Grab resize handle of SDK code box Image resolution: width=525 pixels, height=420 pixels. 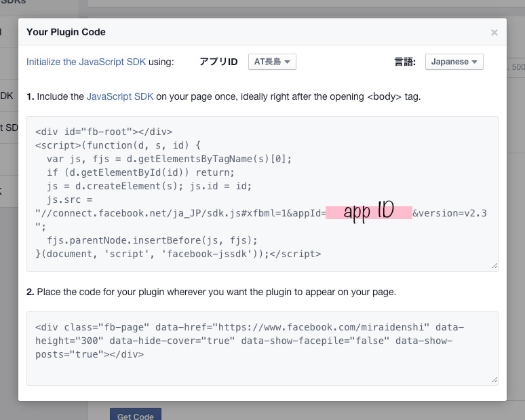494,266
